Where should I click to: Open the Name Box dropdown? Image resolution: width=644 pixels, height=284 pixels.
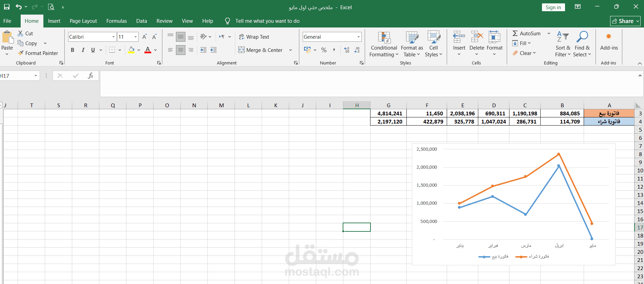click(36, 76)
